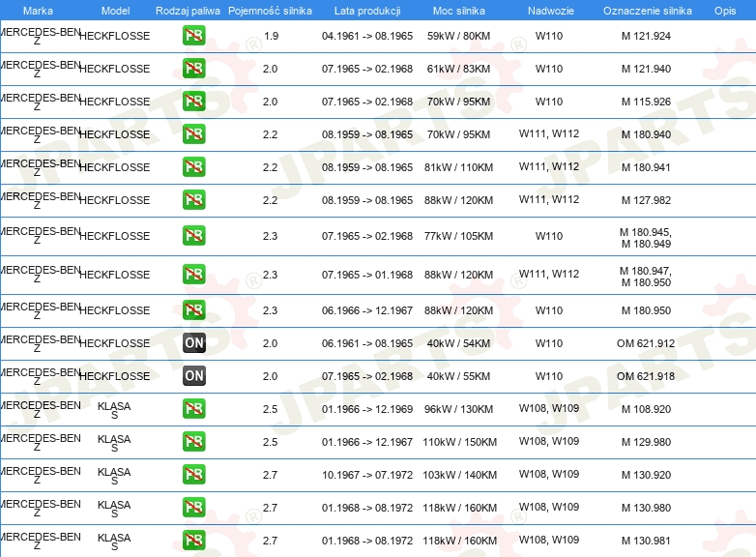756x557 pixels.
Task: Select engine code M 121.924
Action: (x=646, y=36)
